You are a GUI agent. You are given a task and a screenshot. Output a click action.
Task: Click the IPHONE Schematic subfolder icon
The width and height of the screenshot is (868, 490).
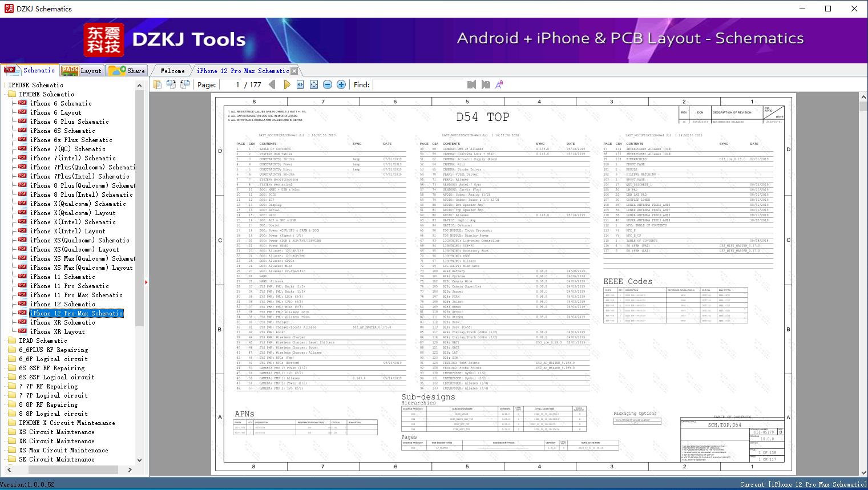pos(12,94)
